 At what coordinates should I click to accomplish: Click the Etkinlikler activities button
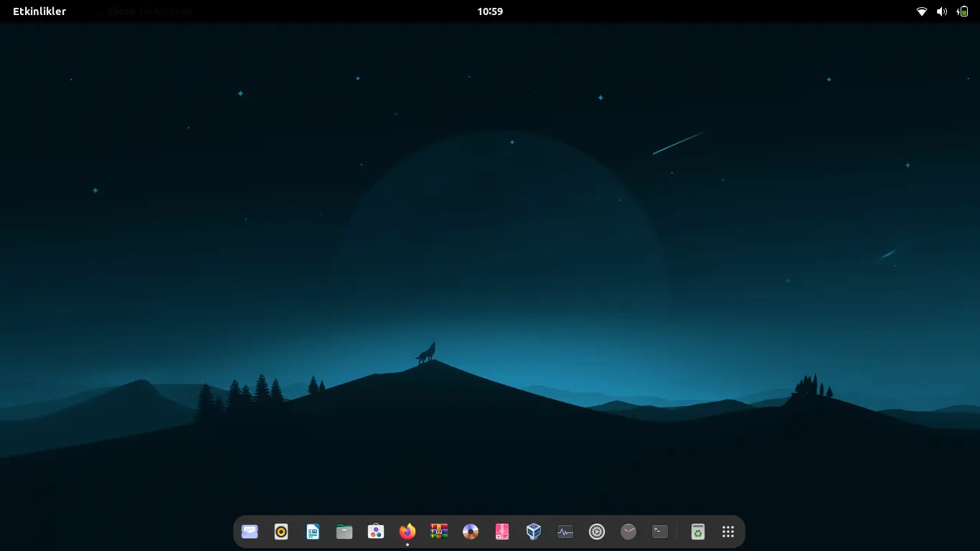pos(39,11)
